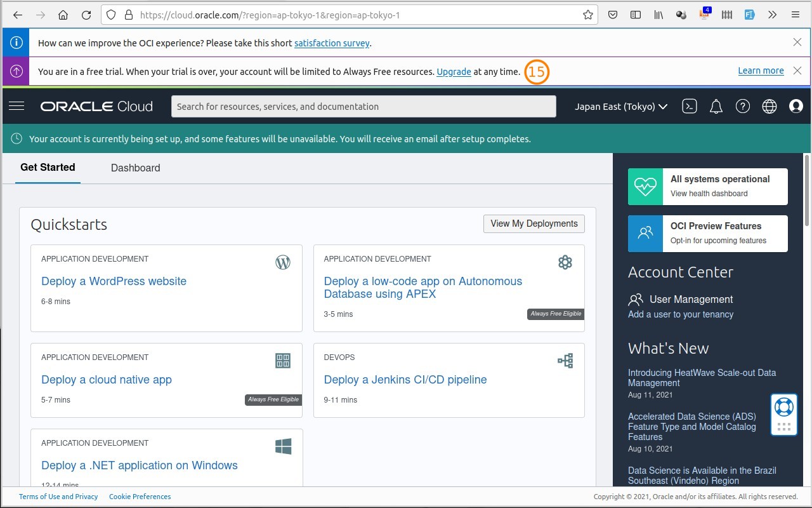Screen dimensions: 812x508
Task: Click the health heartbeat icon
Action: 645,187
